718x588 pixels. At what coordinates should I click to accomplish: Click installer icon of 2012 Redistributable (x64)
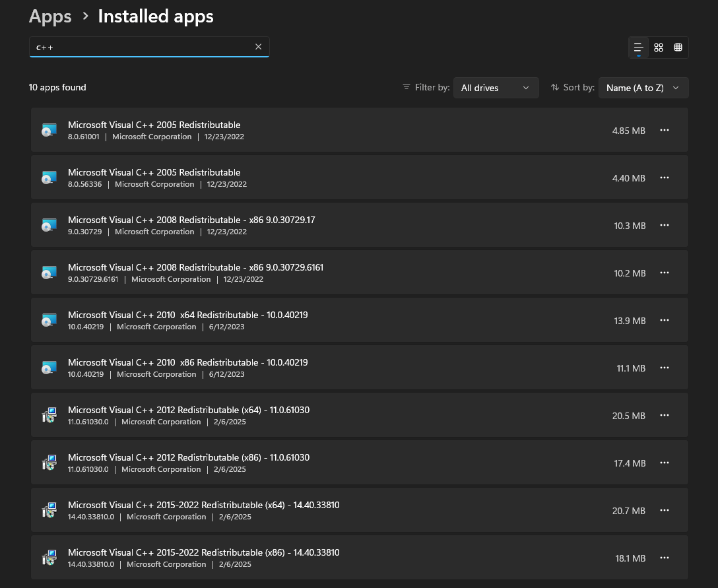coord(49,415)
